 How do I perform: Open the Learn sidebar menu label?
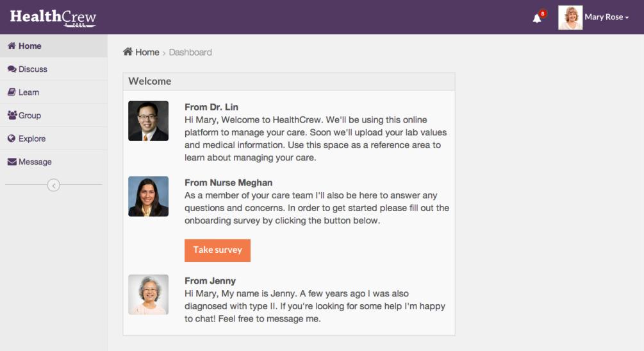pos(29,92)
